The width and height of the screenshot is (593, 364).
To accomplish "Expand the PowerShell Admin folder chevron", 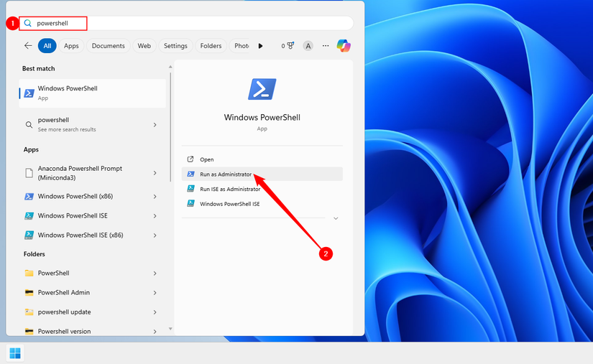I will pyautogui.click(x=155, y=292).
